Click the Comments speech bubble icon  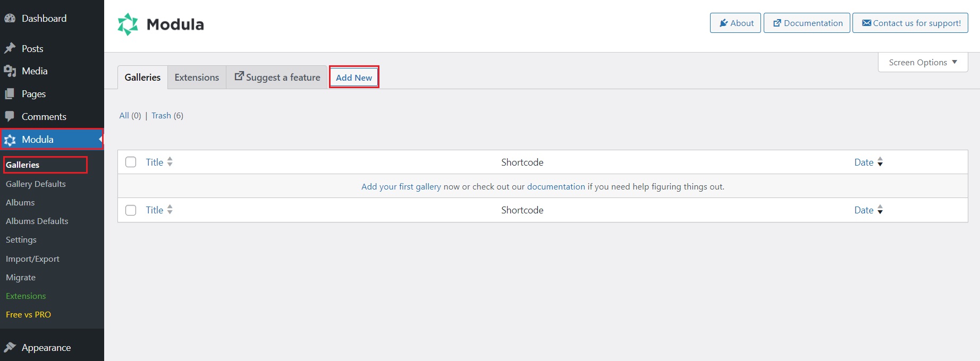tap(10, 116)
